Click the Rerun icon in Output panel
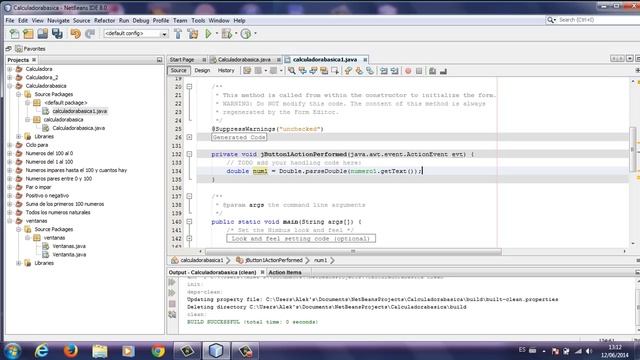This screenshot has height=360, width=640. 172,282
